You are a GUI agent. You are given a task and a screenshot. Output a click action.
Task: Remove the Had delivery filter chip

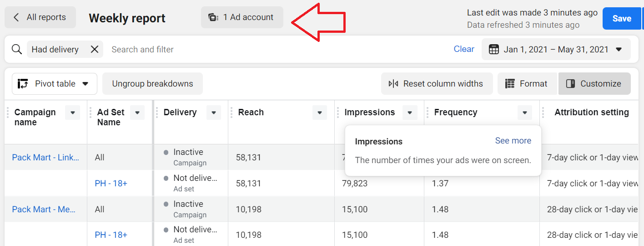(x=95, y=49)
